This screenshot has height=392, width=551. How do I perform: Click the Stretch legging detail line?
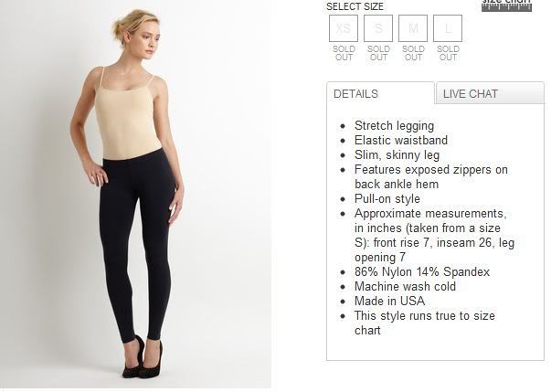pos(394,126)
